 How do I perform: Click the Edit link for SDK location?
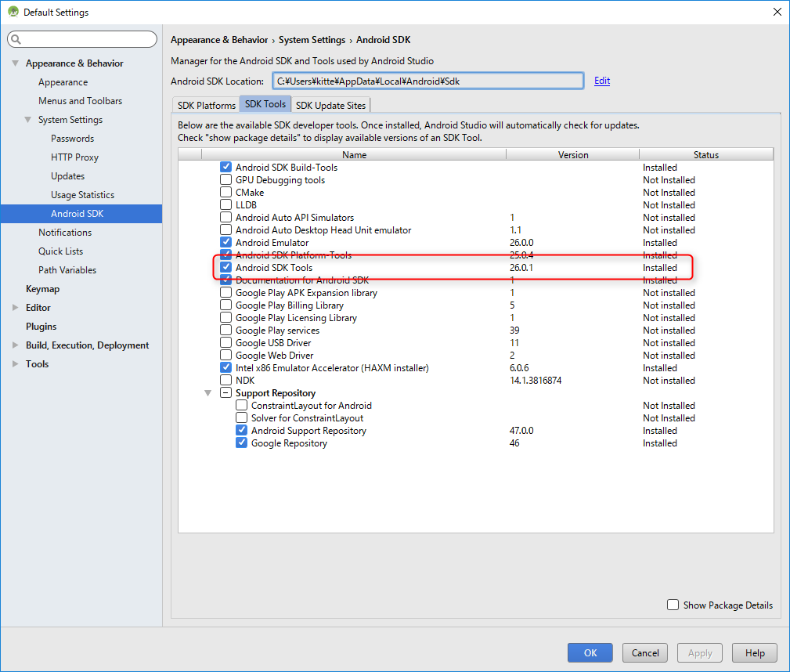[x=602, y=81]
